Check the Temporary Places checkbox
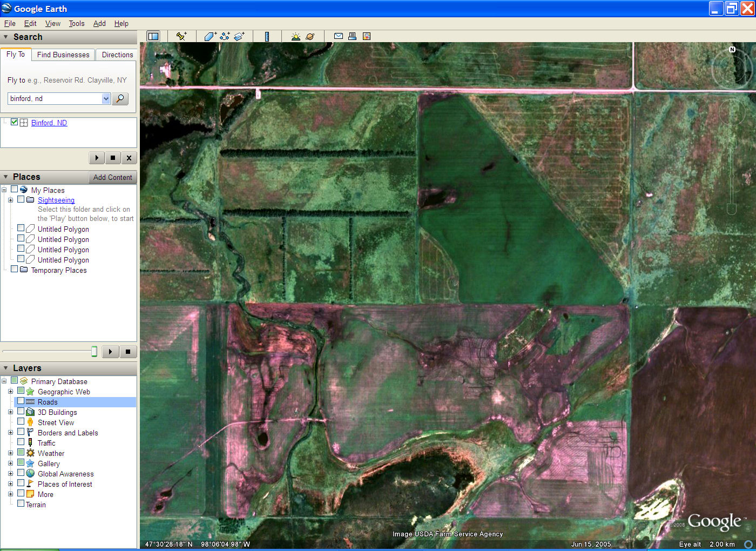Screen dimensions: 756x551 point(15,269)
